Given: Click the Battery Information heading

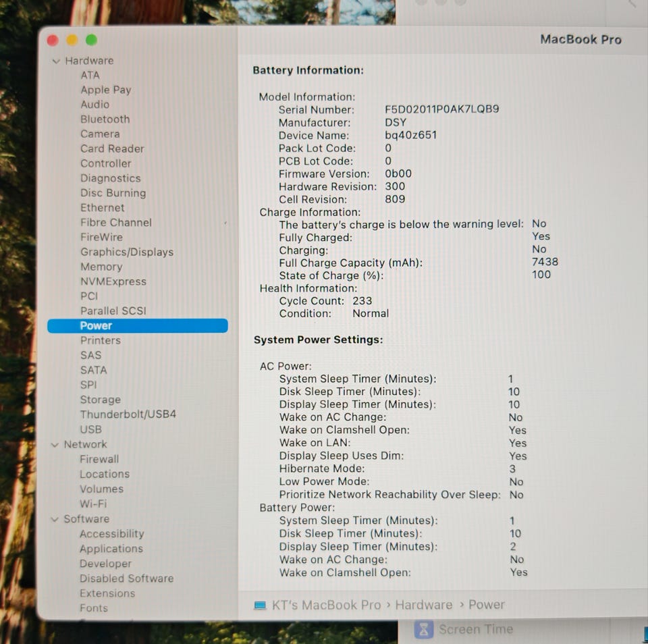Looking at the screenshot, I should tap(308, 70).
